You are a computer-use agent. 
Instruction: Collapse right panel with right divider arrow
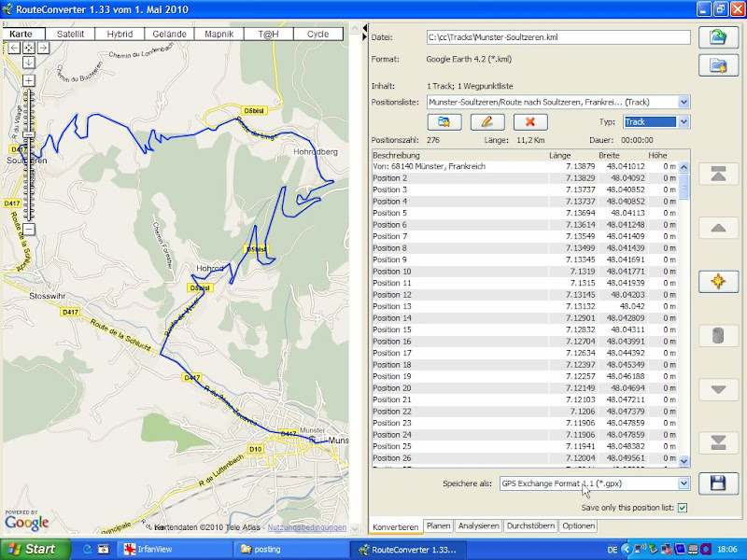coord(365,36)
